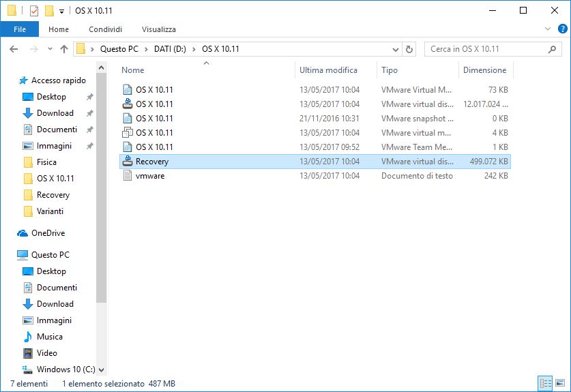Screen dimensions: 571x392
Task: Expand the ribbon with the chevron
Action: pos(547,29)
